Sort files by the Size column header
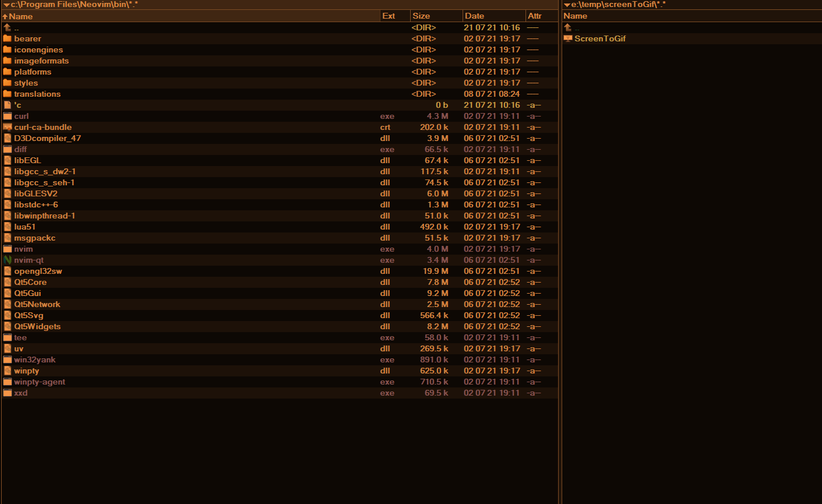The height and width of the screenshot is (504, 822). pos(421,16)
